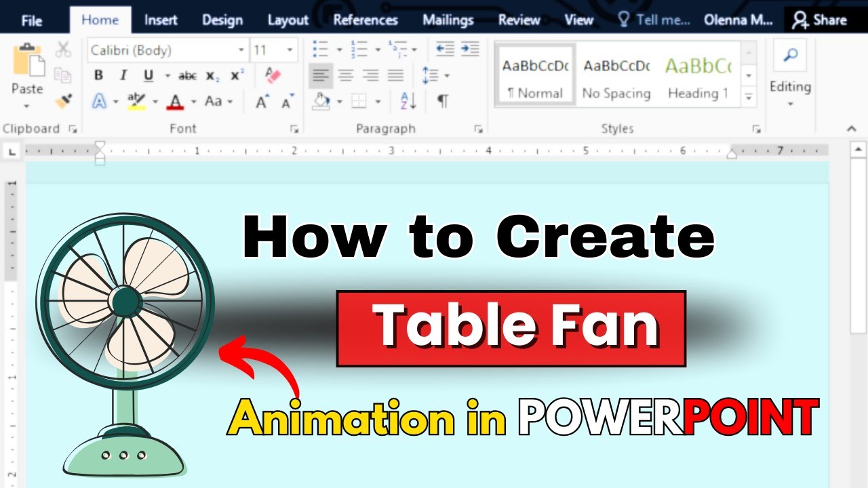Image resolution: width=868 pixels, height=488 pixels.
Task: Click the Cut scissors icon
Action: [63, 49]
